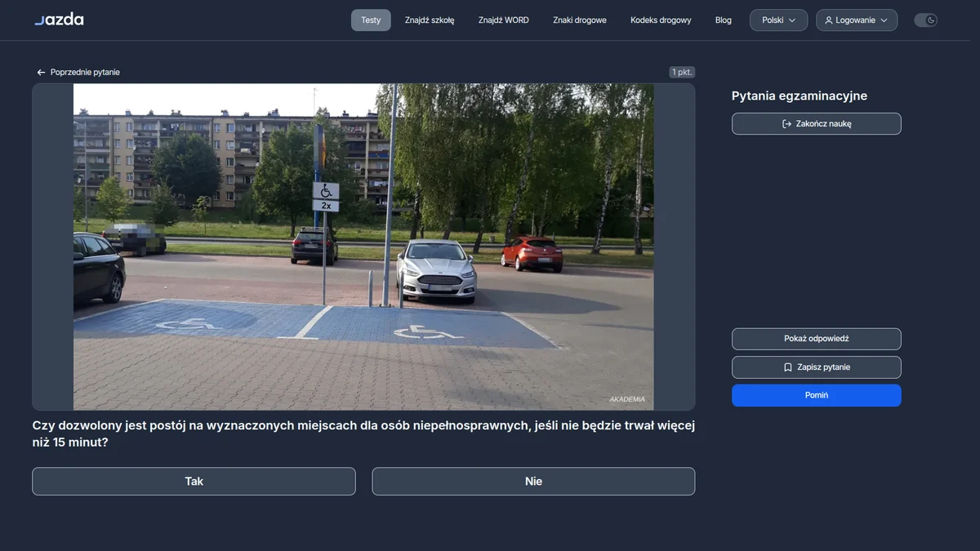Viewport: 980px width, 551px height.
Task: Click Zakończ naukę button
Action: pos(817,123)
